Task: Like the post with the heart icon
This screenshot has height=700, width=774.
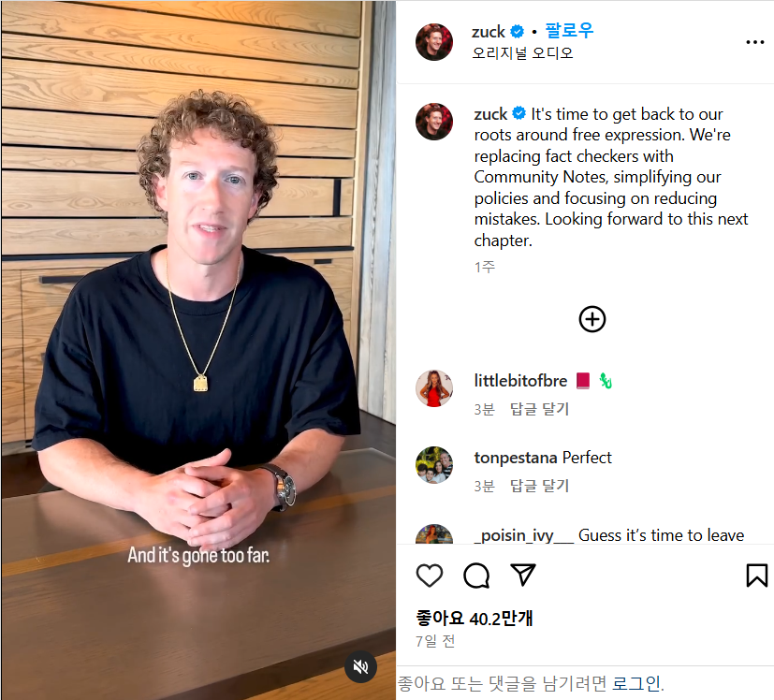Action: (430, 576)
